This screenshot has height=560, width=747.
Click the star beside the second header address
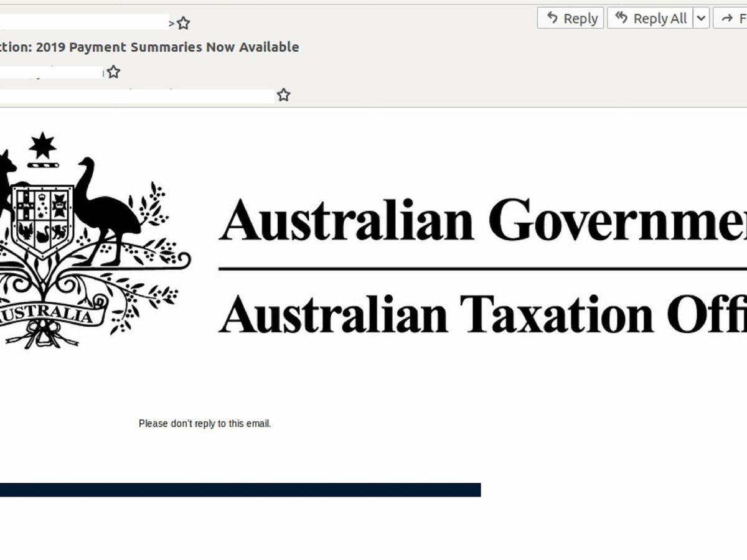113,72
